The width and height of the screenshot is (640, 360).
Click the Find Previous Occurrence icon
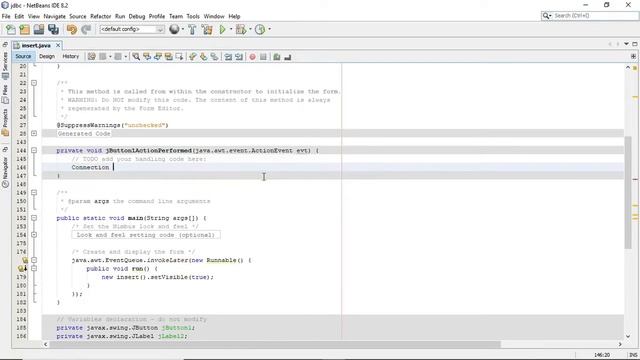click(x=147, y=57)
